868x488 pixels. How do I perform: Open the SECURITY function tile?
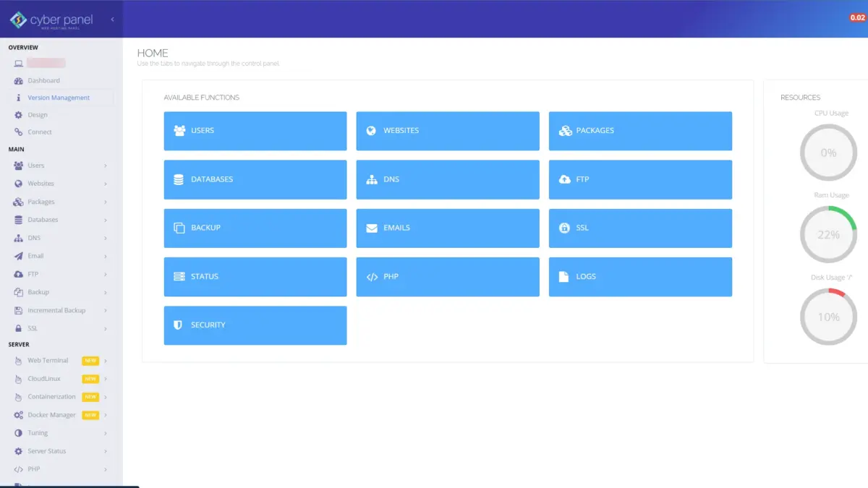255,325
